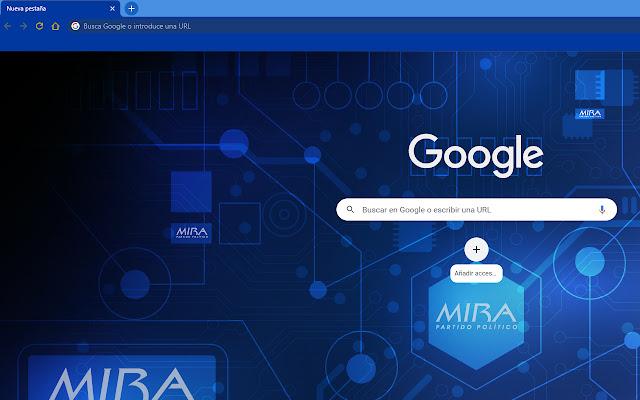Click the address bar Busca Google field
Screen dimensions: 640x400
click(354, 26)
